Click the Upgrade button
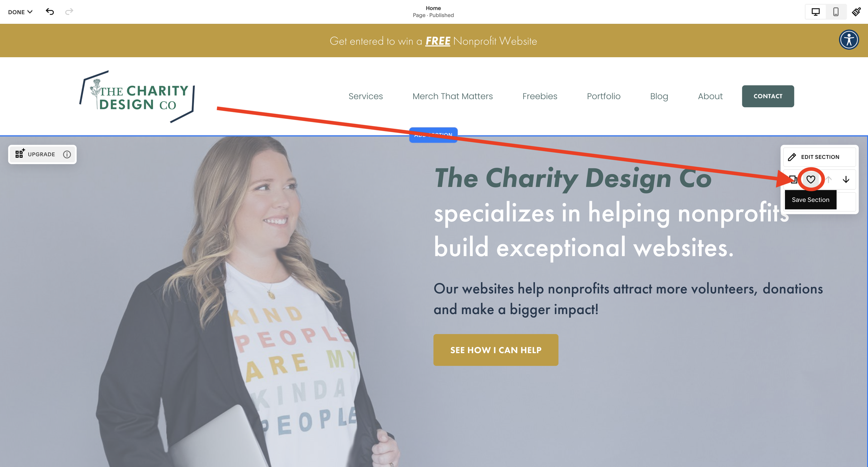The image size is (868, 467). 35,154
